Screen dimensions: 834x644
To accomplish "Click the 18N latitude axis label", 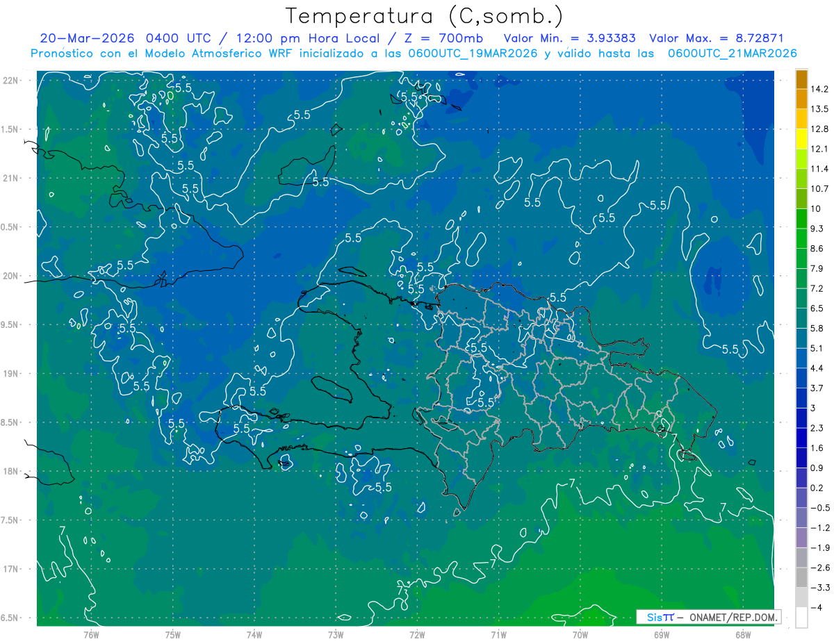I will tap(10, 471).
